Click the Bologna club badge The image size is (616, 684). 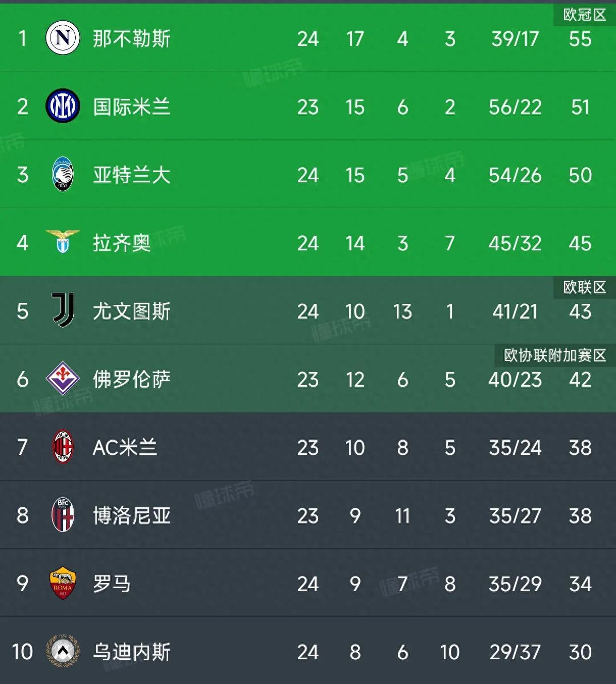63,515
